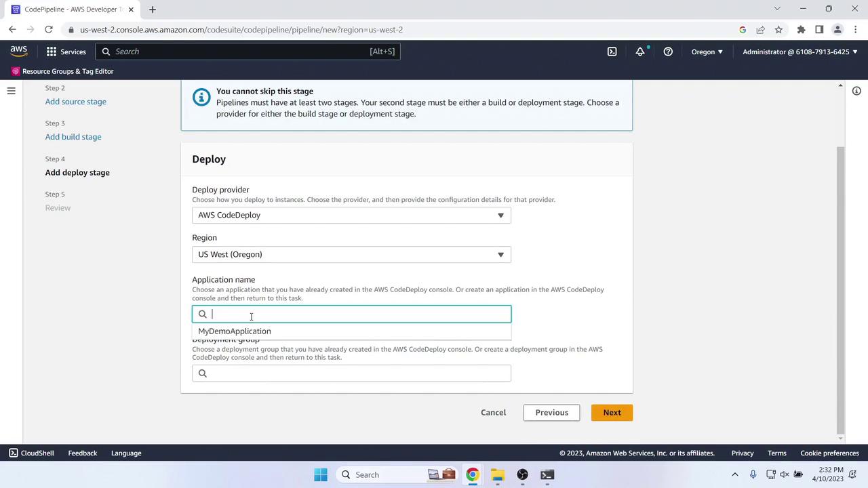Open the Chrome profile avatar

pyautogui.click(x=837, y=30)
